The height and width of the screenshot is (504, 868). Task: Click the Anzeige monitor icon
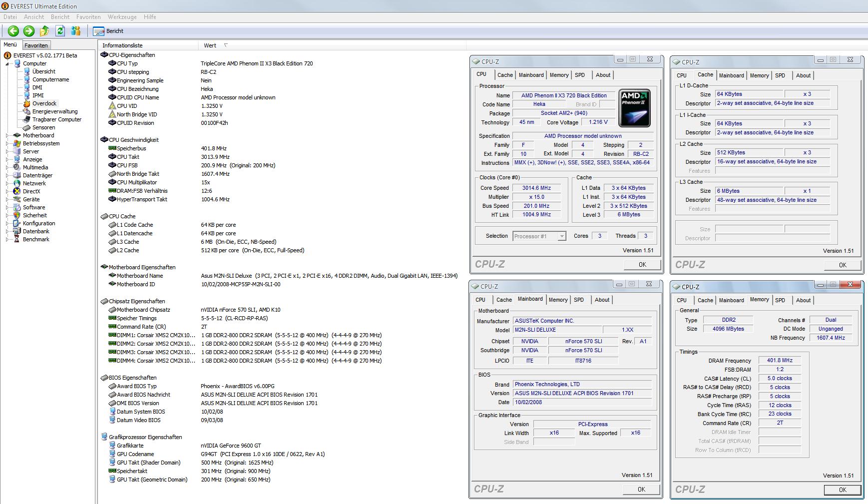pyautogui.click(x=17, y=159)
